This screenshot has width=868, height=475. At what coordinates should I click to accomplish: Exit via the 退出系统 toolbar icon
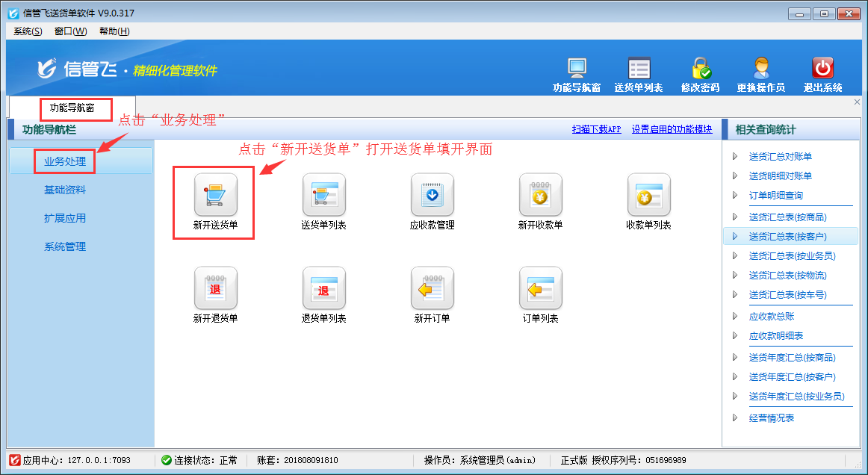tap(822, 69)
